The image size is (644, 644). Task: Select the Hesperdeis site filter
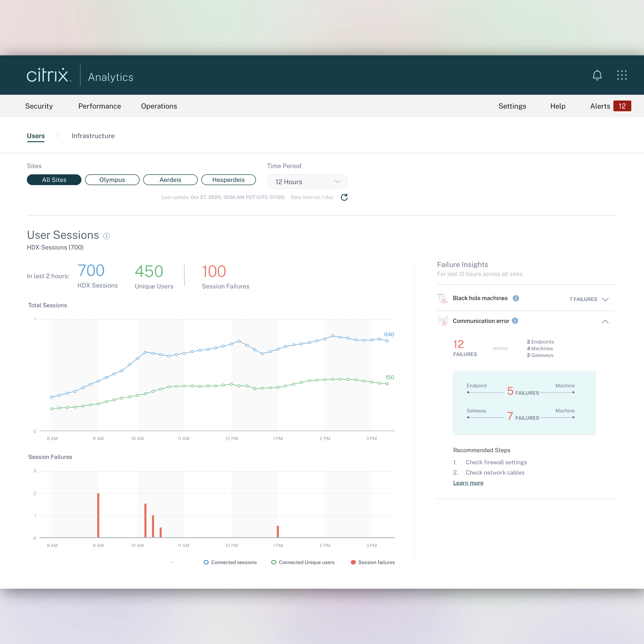click(x=228, y=180)
